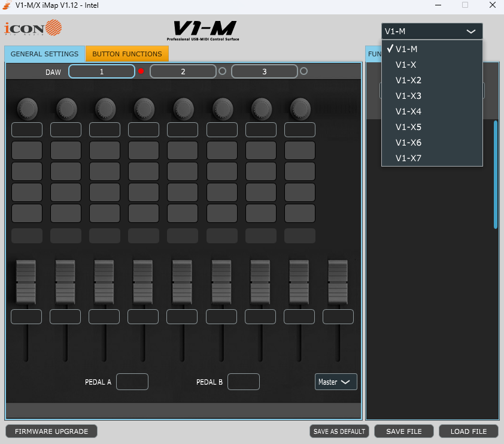Click the channel 1 fader cap
The image size is (504, 444).
coord(26,282)
